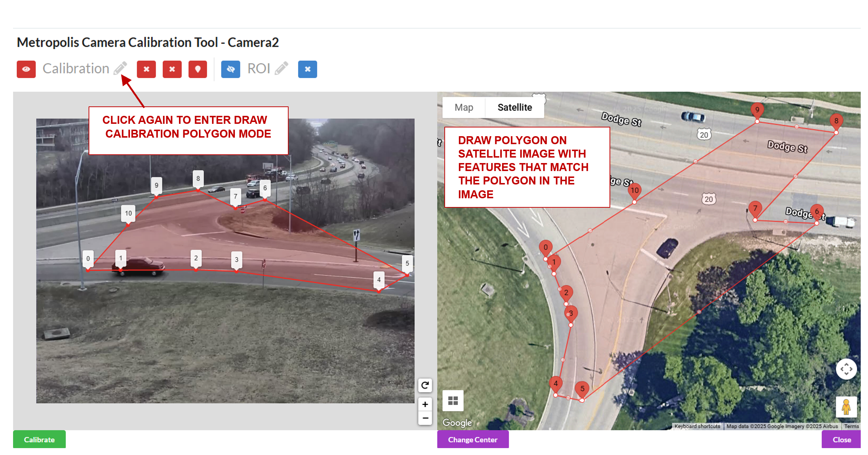The height and width of the screenshot is (455, 868).
Task: Switch to the Map view tab
Action: point(464,107)
